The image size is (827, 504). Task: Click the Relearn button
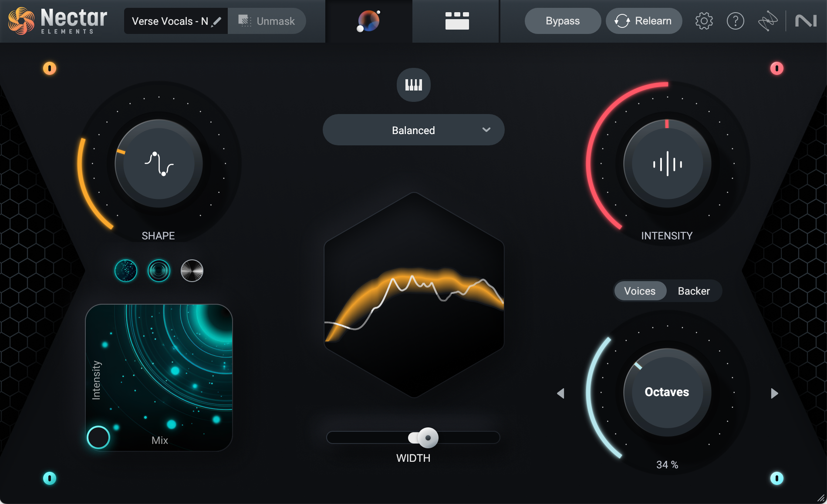(644, 20)
